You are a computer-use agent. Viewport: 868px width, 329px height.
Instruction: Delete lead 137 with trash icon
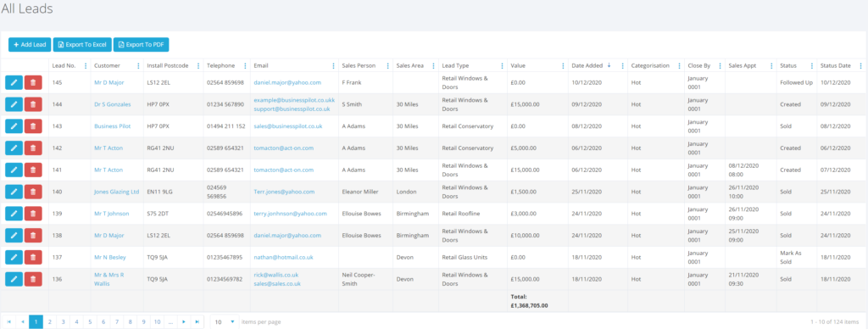33,258
